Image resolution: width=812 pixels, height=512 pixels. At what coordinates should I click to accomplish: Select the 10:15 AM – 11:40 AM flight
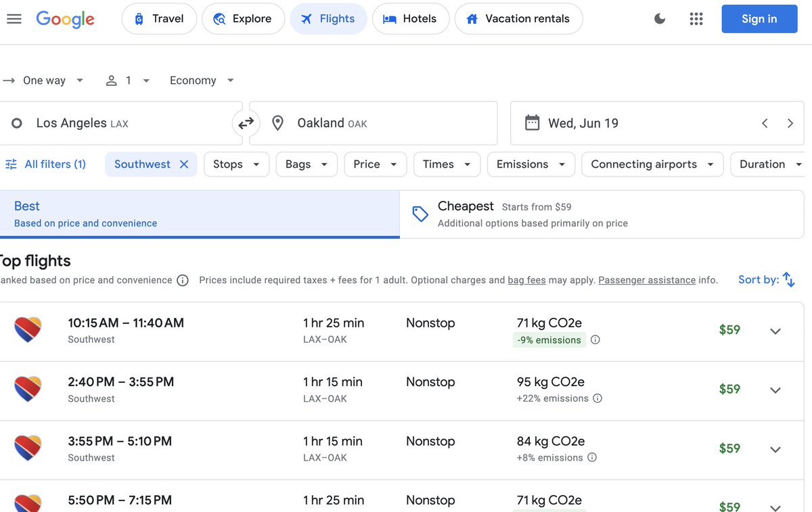pos(402,331)
